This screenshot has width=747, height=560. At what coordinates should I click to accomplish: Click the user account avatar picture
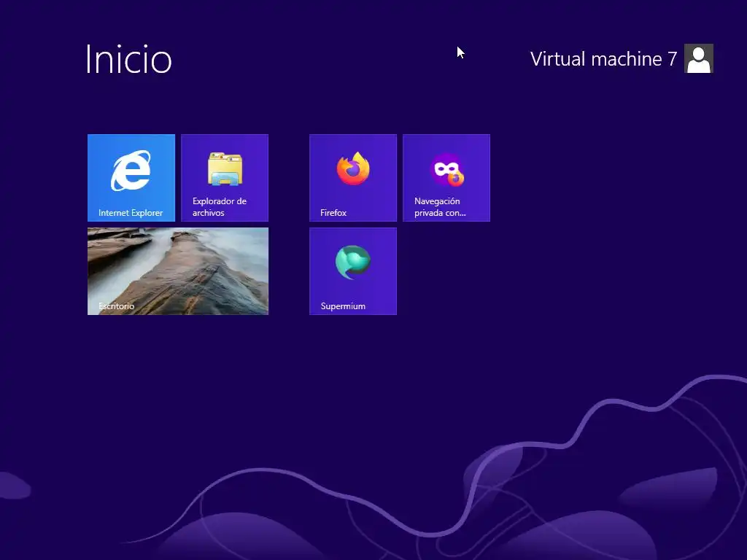698,58
